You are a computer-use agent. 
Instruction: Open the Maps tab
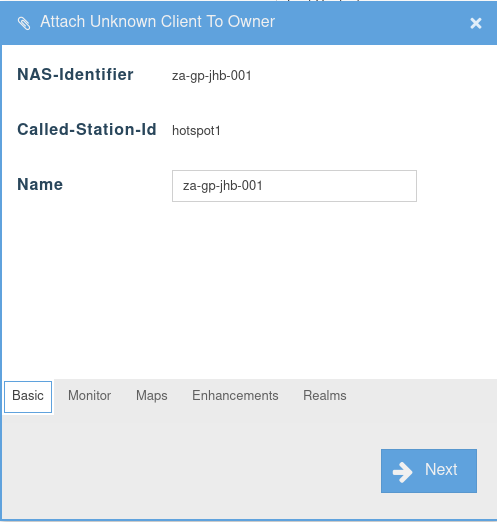pos(152,396)
